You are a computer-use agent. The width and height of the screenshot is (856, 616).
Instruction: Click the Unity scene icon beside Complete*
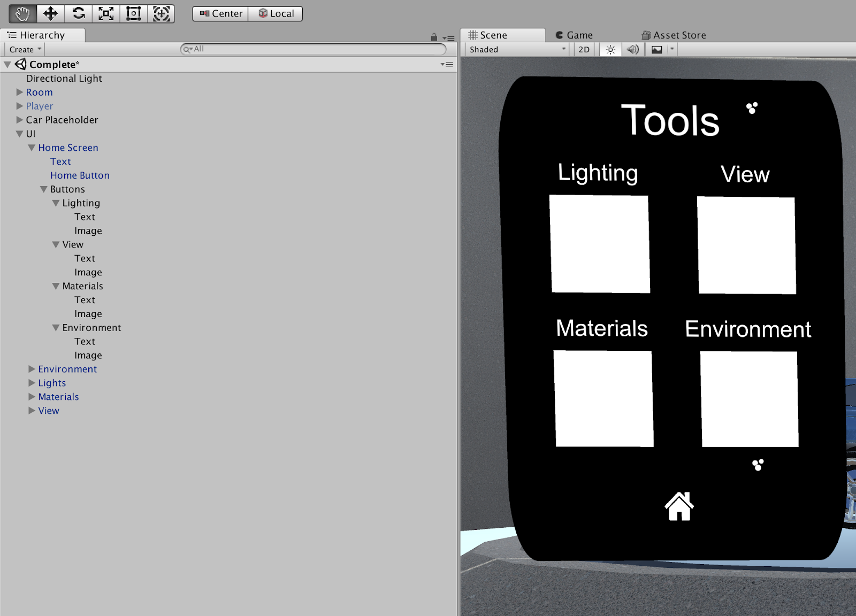(20, 64)
